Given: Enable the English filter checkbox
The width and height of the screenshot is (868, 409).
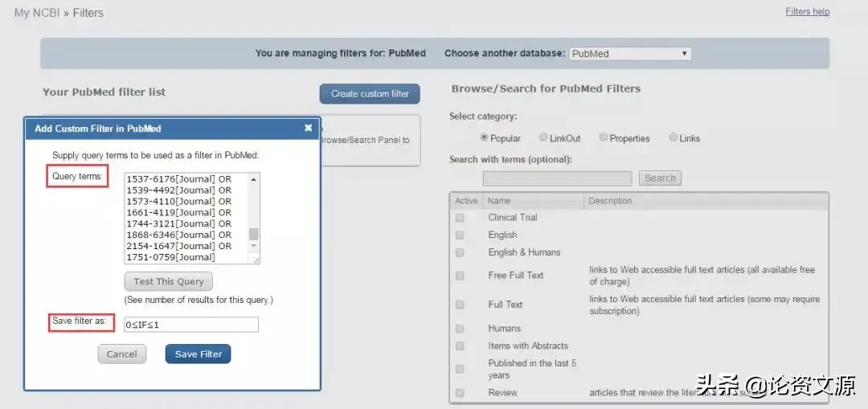Looking at the screenshot, I should coord(460,235).
